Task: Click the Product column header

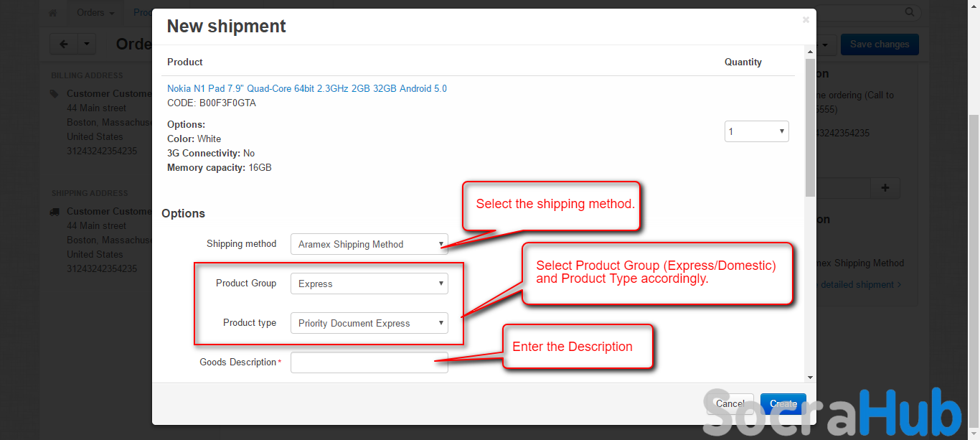Action: tap(185, 62)
